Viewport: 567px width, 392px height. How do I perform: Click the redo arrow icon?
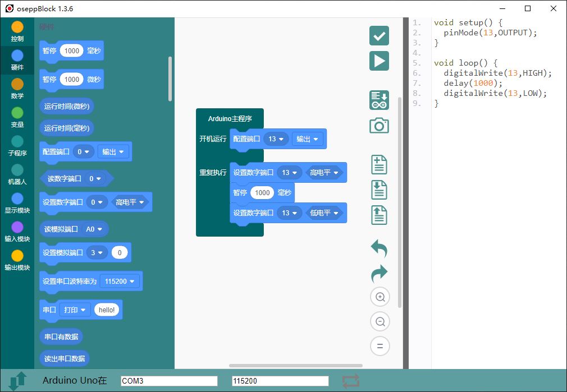pos(379,273)
